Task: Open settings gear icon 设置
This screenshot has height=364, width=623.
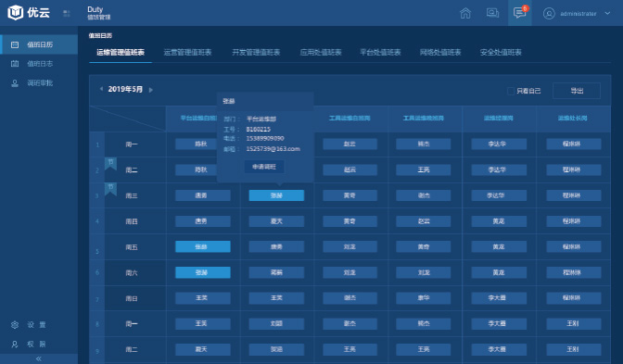Action: 15,325
